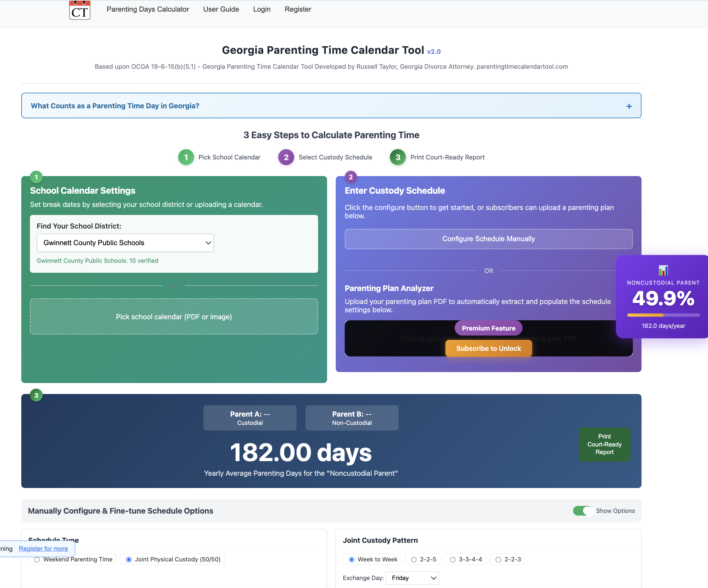The height and width of the screenshot is (588, 708).
Task: Click the badge atop Enter Custody Schedule panel
Action: pyautogui.click(x=351, y=177)
